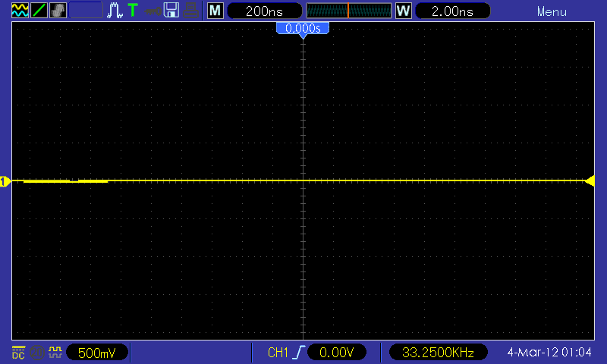Click the trigger level arrow at right edge
Image resolution: width=607 pixels, height=364 pixels.
click(x=590, y=180)
